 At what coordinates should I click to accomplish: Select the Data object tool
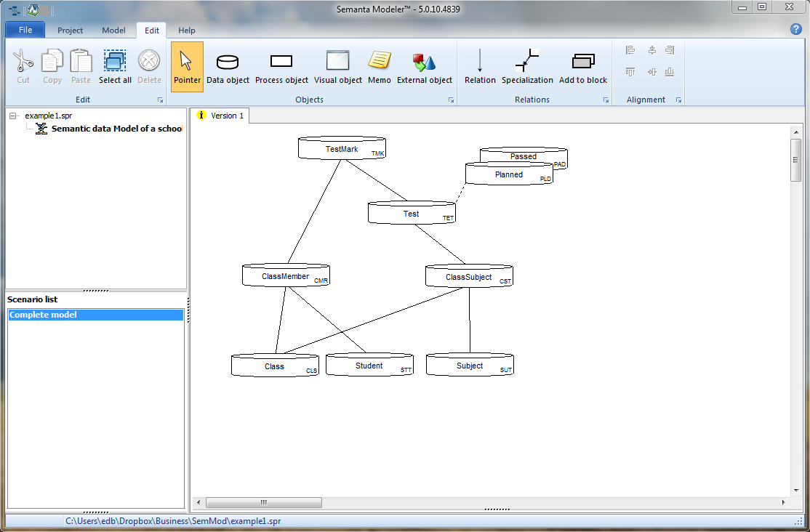pos(228,67)
